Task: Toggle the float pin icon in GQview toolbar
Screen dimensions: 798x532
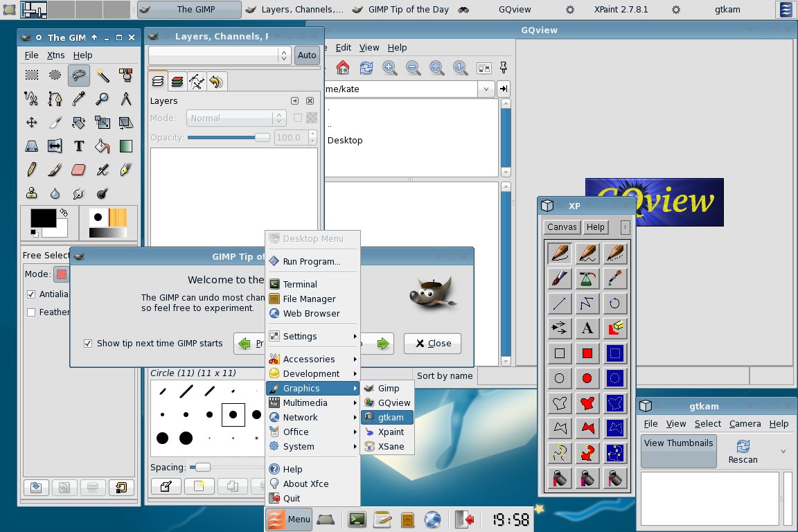Action: pos(504,67)
